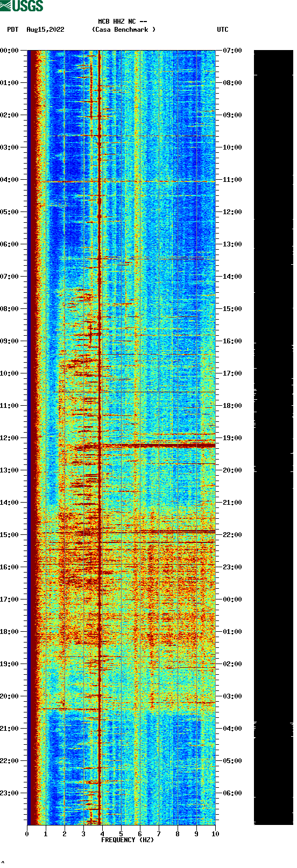Click the '06:00' PDT time label

tap(9, 244)
